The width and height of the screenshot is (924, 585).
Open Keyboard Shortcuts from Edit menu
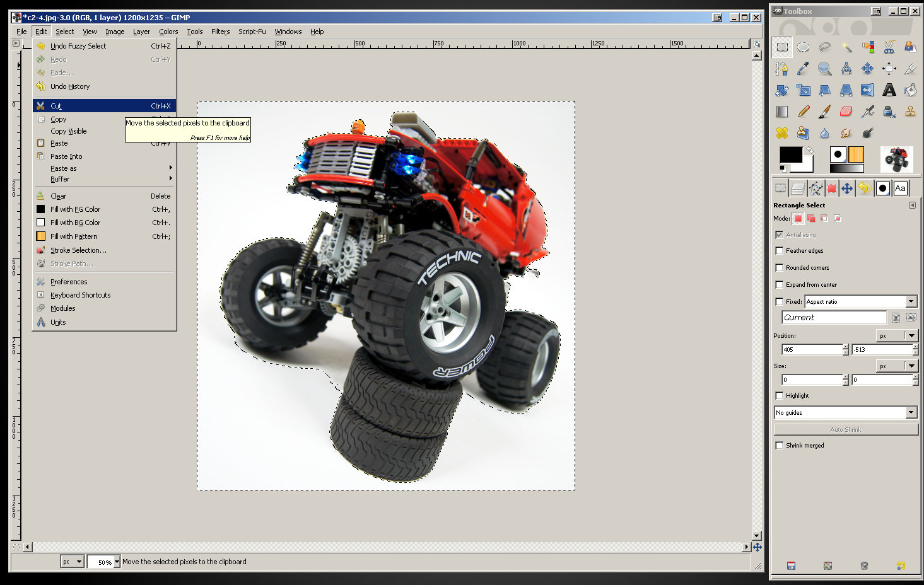(x=104, y=295)
